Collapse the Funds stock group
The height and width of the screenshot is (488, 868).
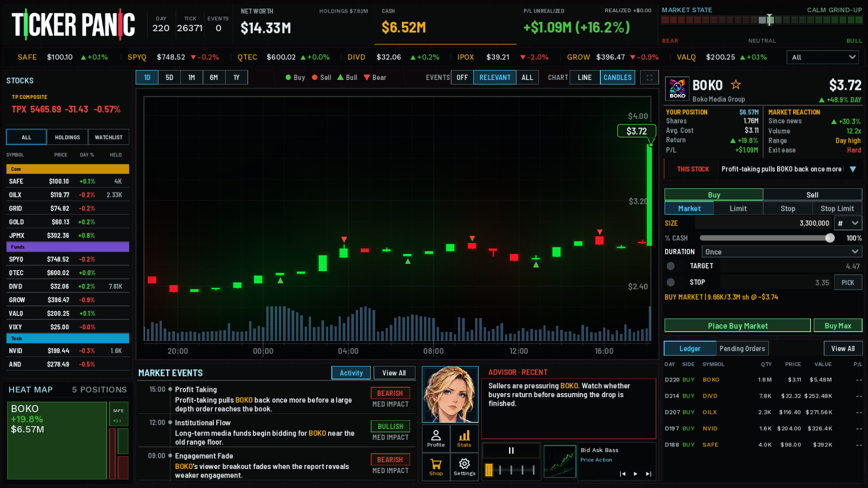tap(68, 247)
